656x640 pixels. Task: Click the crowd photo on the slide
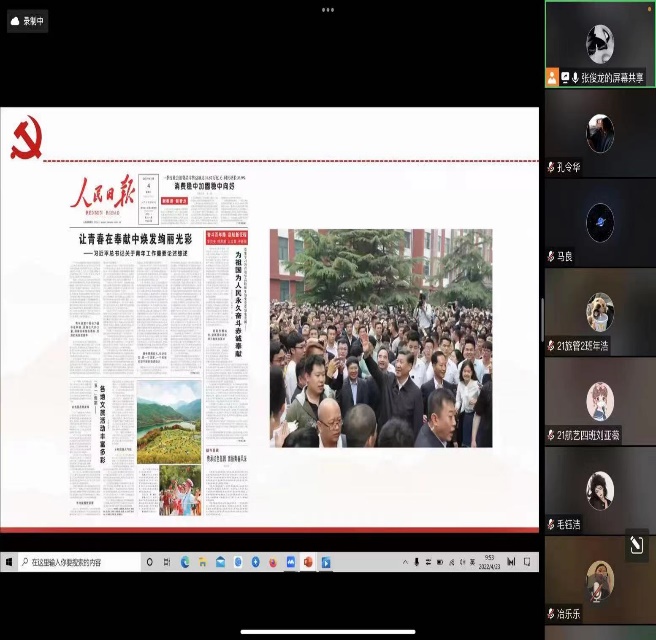[380, 338]
